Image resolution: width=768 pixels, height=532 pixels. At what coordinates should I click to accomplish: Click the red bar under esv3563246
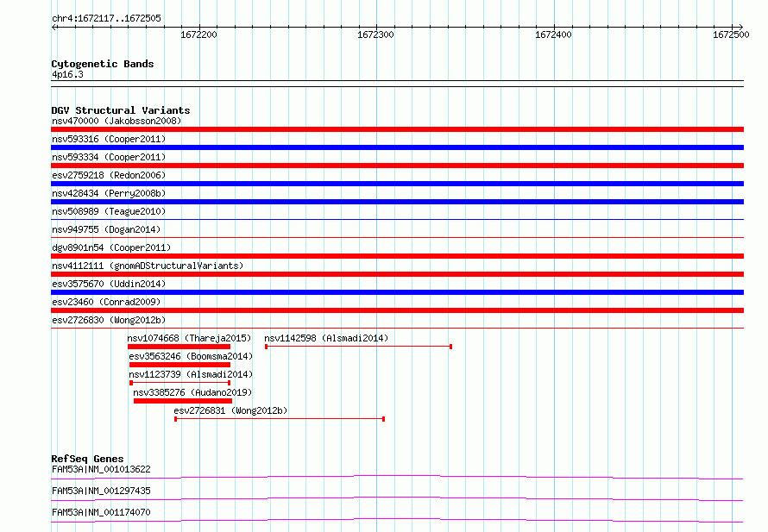tap(179, 365)
